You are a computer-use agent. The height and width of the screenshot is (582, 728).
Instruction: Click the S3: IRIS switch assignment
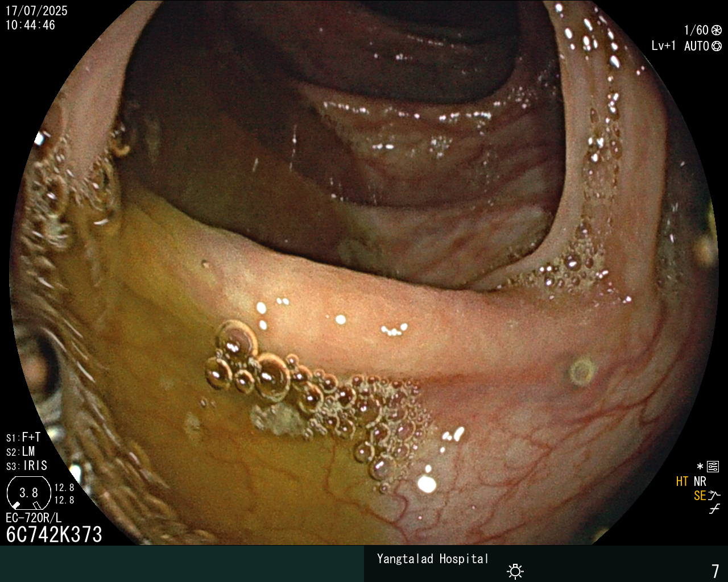click(x=27, y=465)
